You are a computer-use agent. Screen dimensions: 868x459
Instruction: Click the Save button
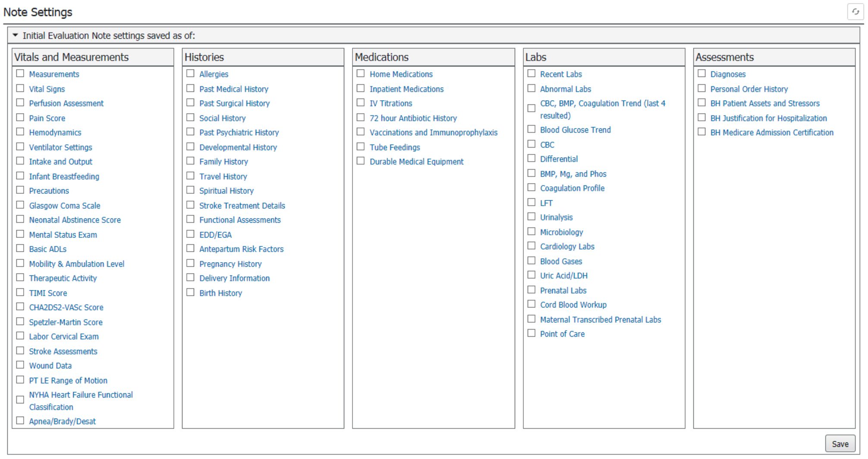[x=840, y=444]
